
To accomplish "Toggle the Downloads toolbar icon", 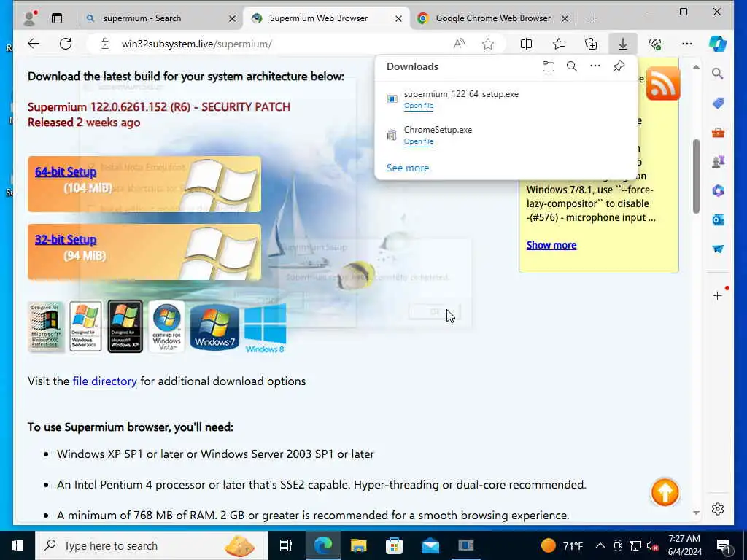I will click(623, 44).
